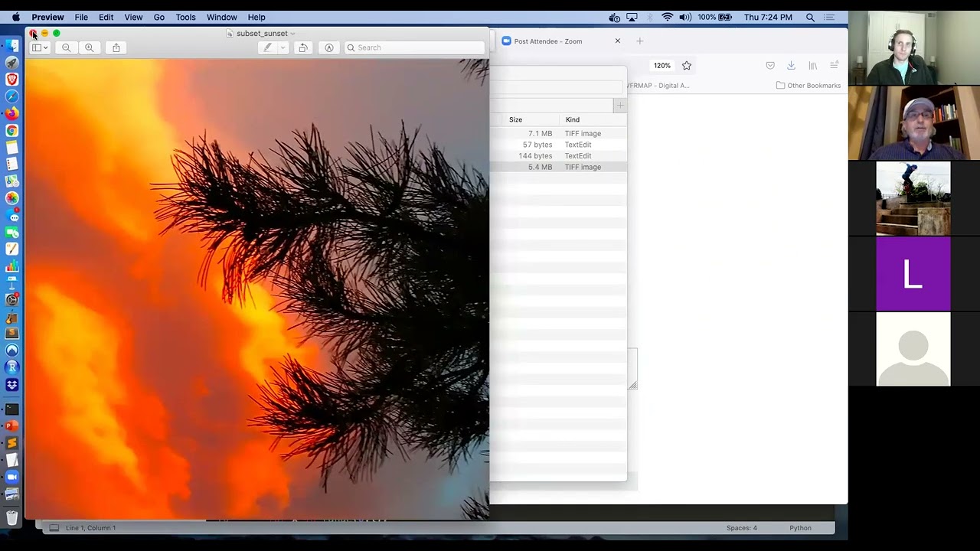The image size is (980, 551).
Task: Open Spotlight search in menu bar
Action: coord(810,17)
